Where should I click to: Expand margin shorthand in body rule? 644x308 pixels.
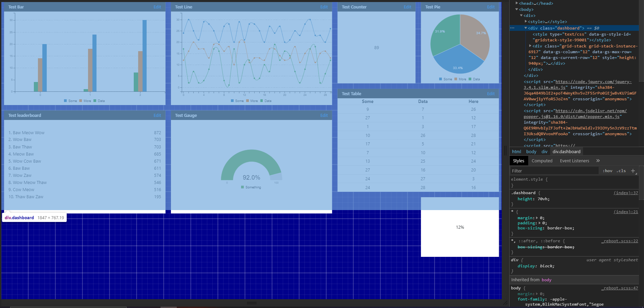pos(537,294)
